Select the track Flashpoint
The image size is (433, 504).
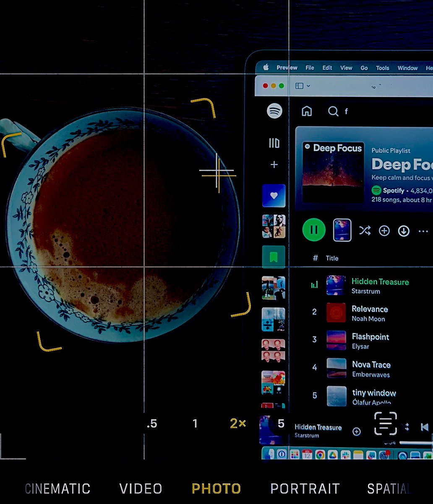pos(370,337)
